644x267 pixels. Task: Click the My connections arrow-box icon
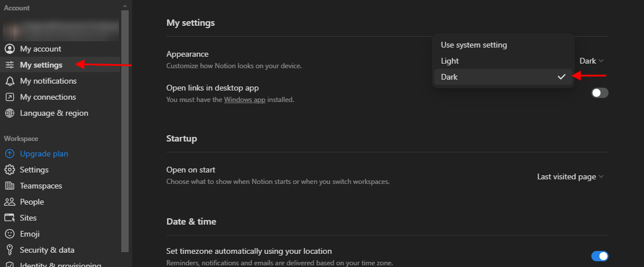pos(10,97)
